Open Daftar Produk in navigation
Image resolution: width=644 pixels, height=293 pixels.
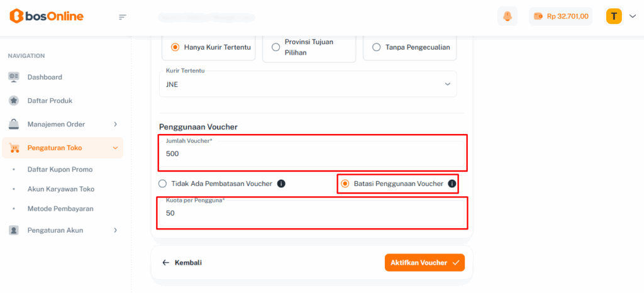tap(49, 101)
